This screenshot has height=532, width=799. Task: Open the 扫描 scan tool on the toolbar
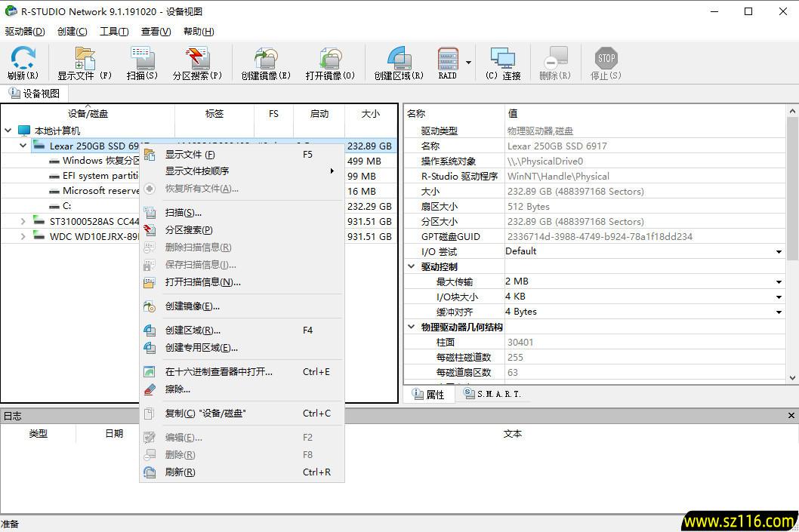(142, 62)
